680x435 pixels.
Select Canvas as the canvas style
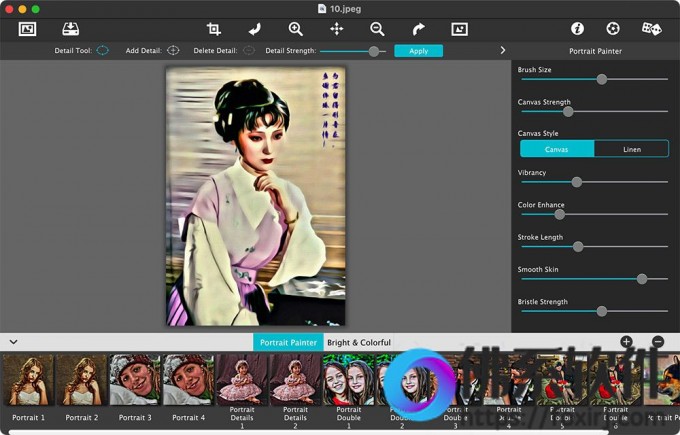click(557, 149)
